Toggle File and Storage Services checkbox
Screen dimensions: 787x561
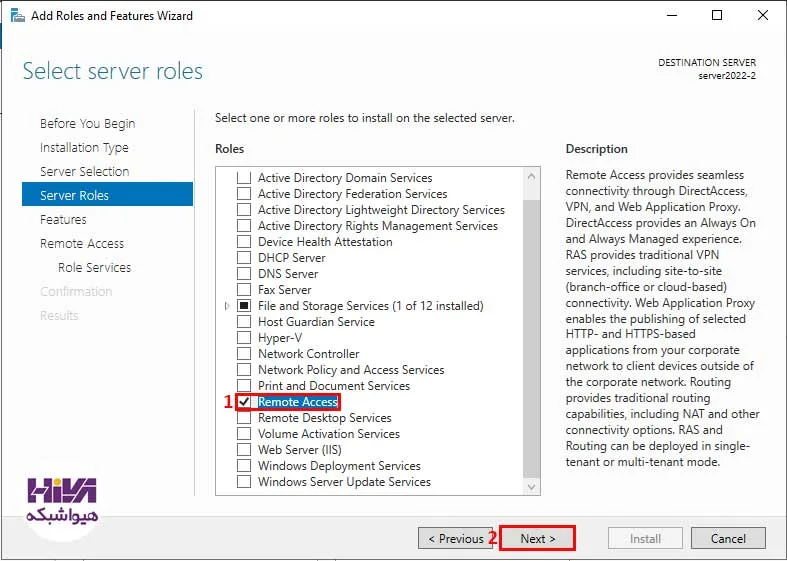(x=244, y=306)
